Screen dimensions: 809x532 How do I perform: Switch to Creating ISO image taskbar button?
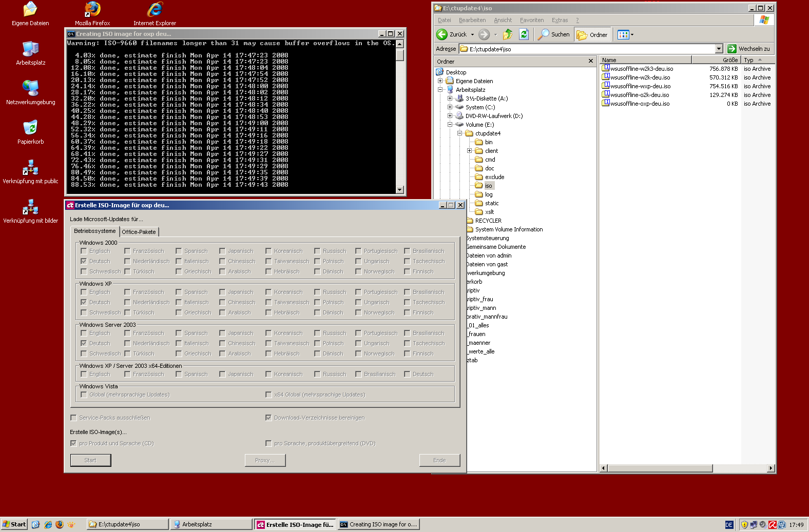[x=378, y=524]
